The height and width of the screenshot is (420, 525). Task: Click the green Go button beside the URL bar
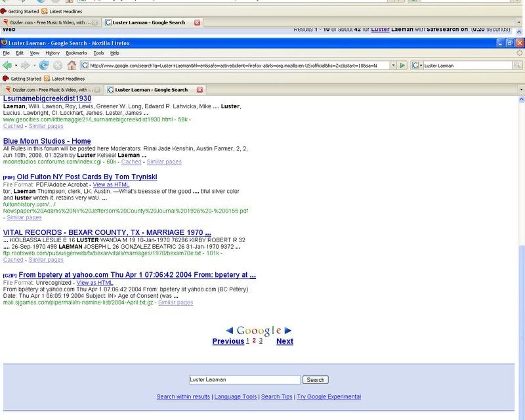(402, 66)
